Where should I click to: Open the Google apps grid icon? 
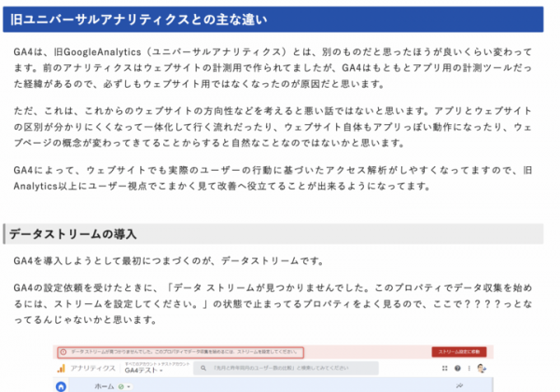444,368
